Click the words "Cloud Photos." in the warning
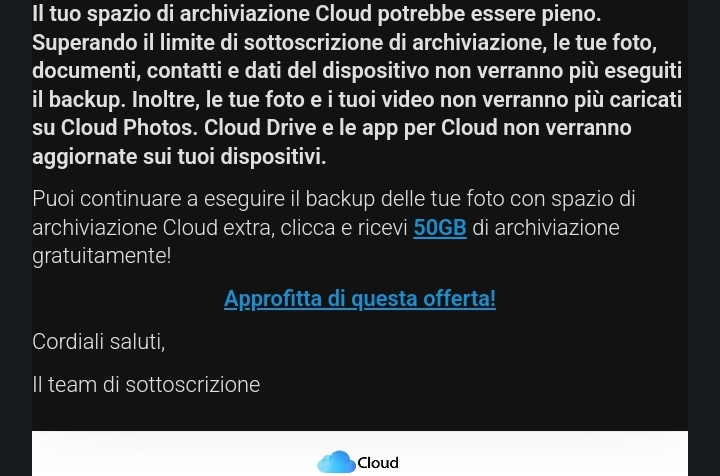This screenshot has height=476, width=720. 129,128
